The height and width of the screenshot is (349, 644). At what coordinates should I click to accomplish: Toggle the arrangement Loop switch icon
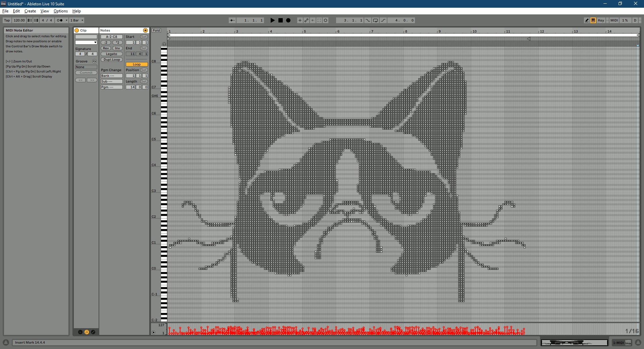pyautogui.click(x=375, y=20)
